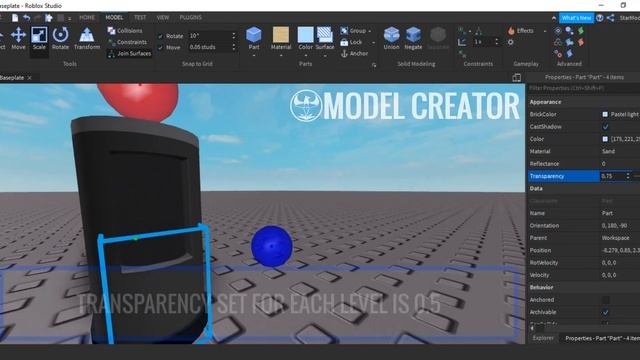Toggle Join Surfaces

pyautogui.click(x=129, y=53)
